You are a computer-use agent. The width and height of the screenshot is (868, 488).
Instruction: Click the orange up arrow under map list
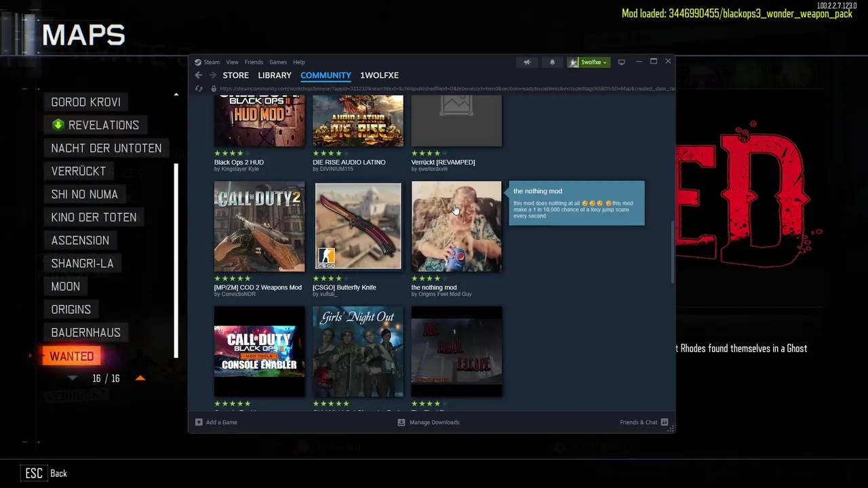140,378
